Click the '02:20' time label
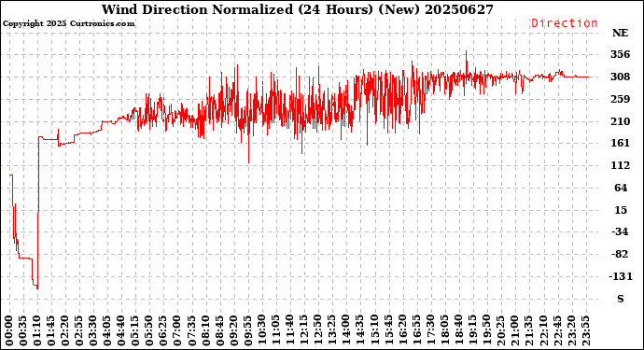 (65, 330)
